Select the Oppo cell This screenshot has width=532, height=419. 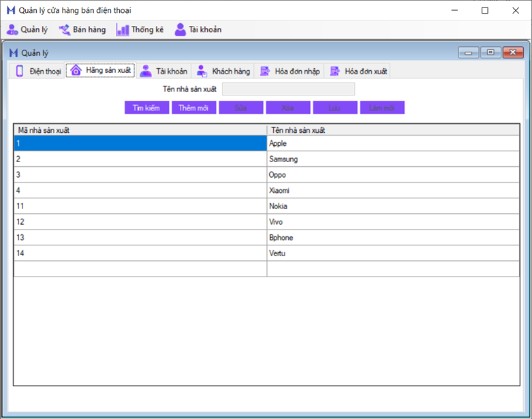pos(393,174)
